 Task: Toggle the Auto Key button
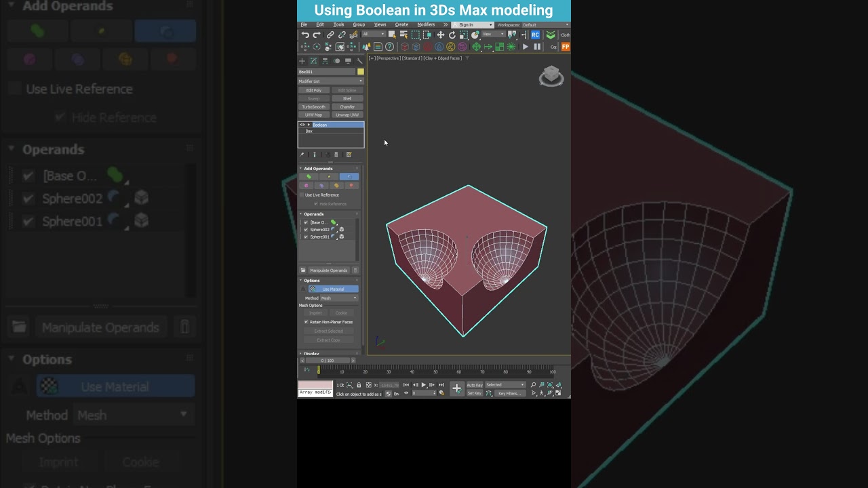click(475, 385)
